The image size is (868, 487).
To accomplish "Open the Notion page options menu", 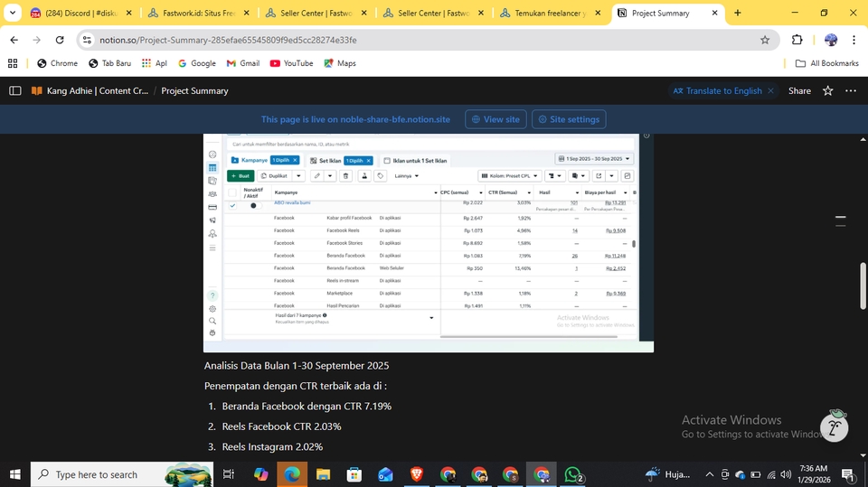I will tap(851, 90).
